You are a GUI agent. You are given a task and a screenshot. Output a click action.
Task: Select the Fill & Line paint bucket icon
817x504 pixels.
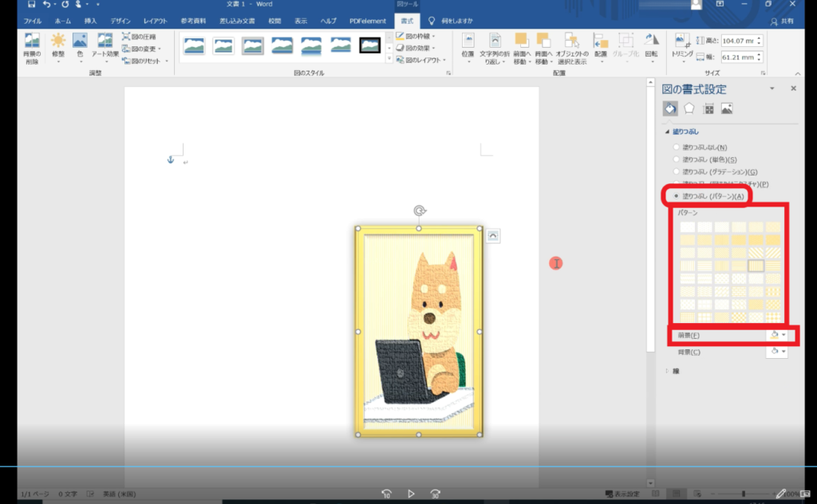coord(670,108)
